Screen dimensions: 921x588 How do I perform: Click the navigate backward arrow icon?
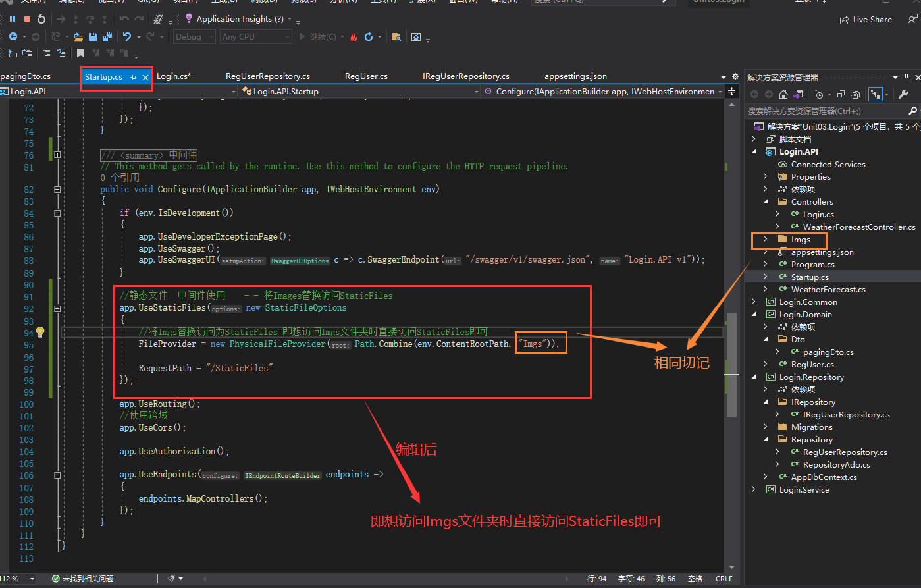point(13,37)
